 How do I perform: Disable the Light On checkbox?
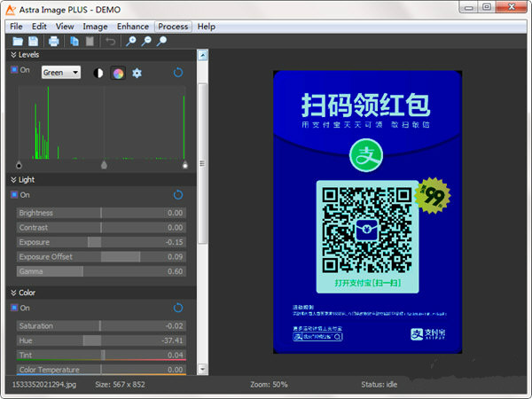pos(14,194)
